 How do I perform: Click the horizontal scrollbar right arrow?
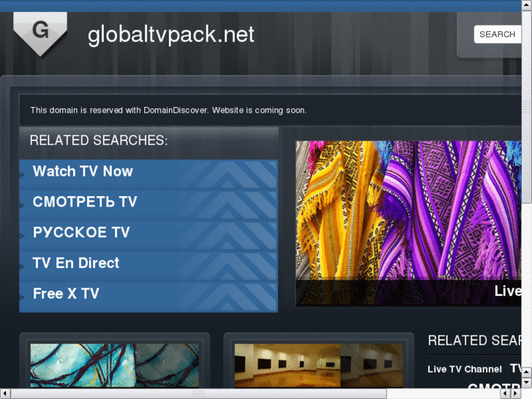tap(515, 394)
